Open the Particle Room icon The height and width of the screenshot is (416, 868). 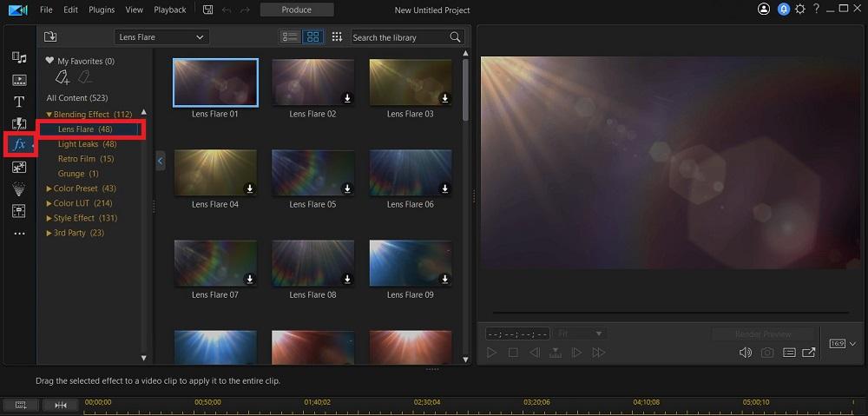(x=19, y=188)
